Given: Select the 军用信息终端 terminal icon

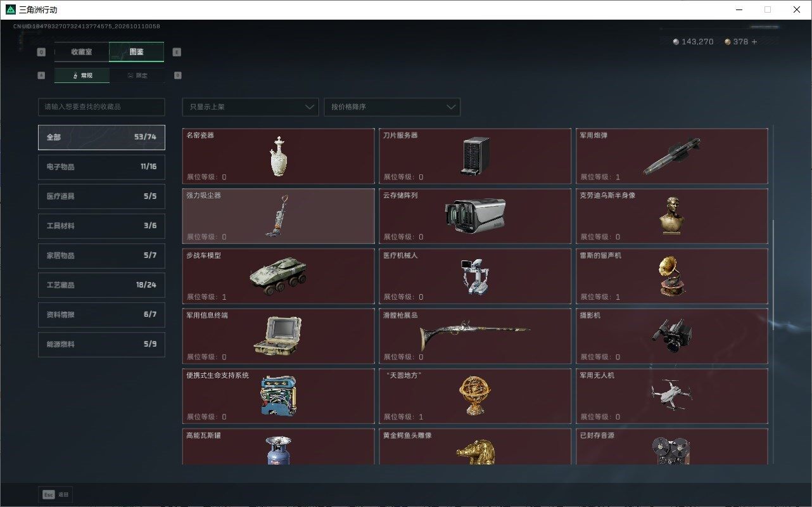Looking at the screenshot, I should [x=278, y=336].
